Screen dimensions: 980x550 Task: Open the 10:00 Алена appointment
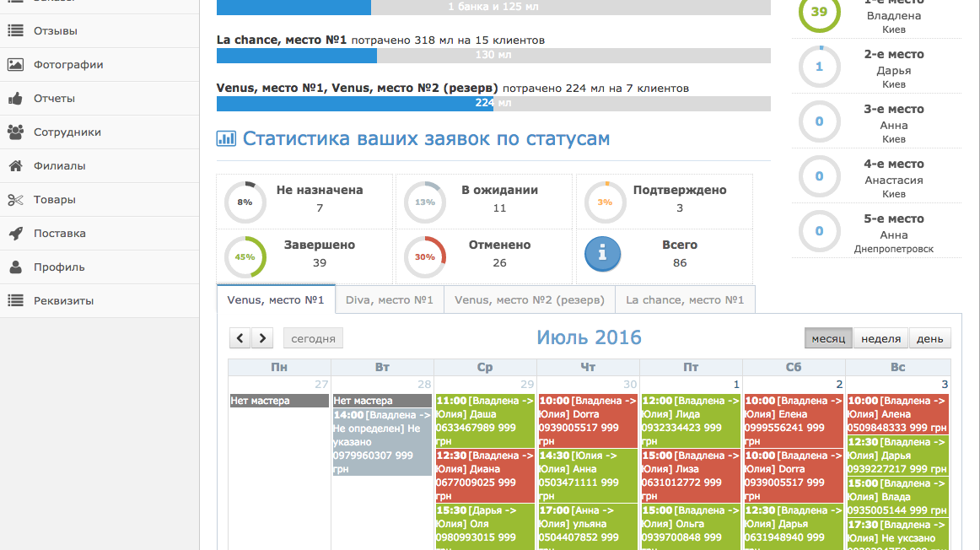tap(898, 413)
